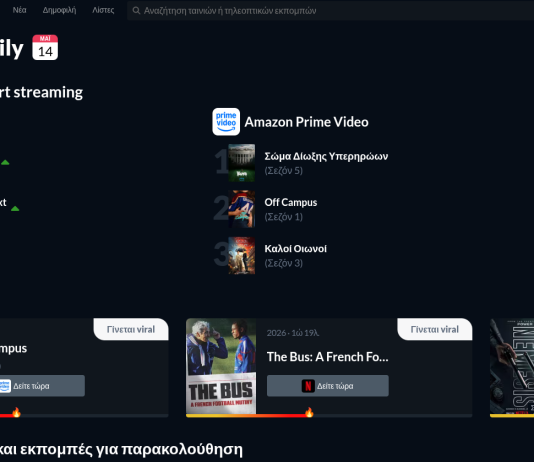Click the Netflix icon on The Bus card
Image resolution: width=534 pixels, height=462 pixels.
pyautogui.click(x=308, y=386)
